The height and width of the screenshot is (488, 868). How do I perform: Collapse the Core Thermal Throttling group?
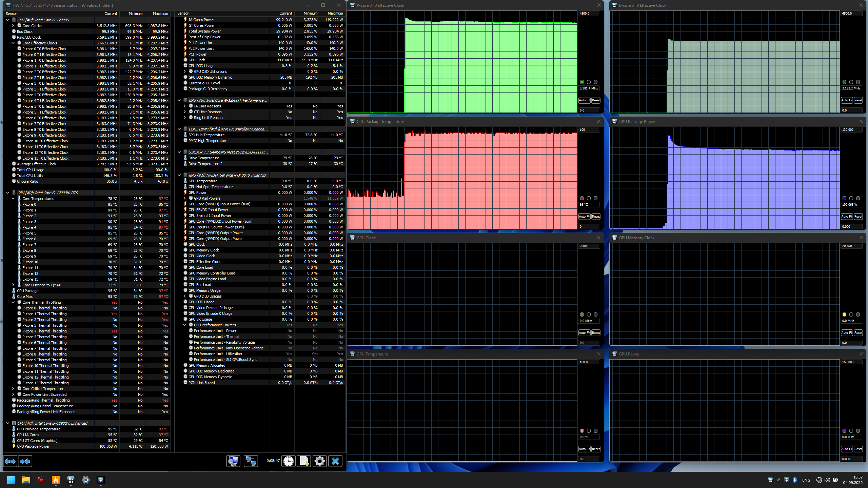pyautogui.click(x=13, y=302)
